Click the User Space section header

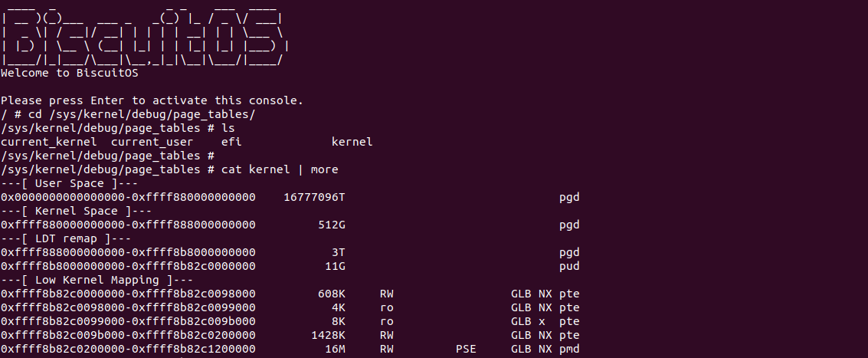click(x=59, y=183)
